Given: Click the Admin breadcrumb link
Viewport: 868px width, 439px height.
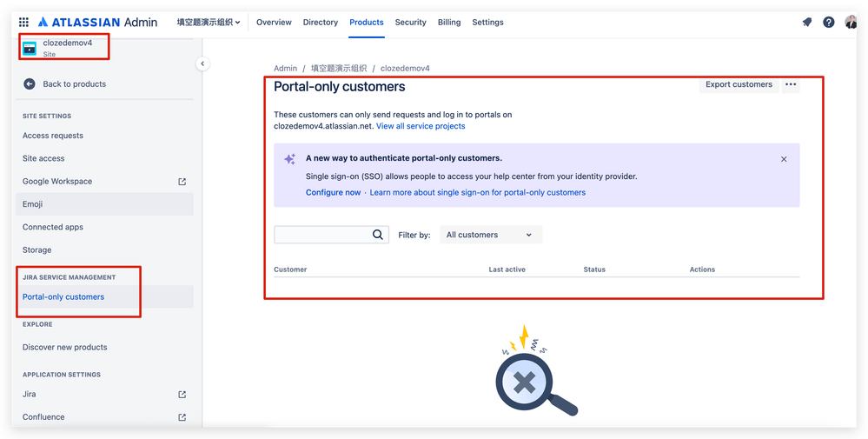Looking at the screenshot, I should 286,68.
